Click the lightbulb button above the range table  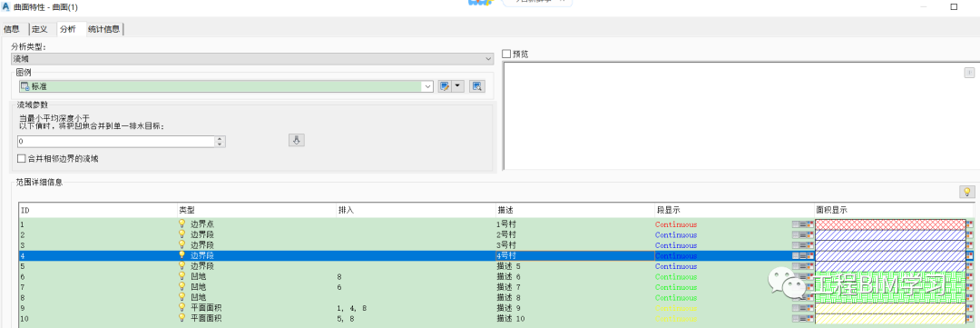click(x=966, y=192)
